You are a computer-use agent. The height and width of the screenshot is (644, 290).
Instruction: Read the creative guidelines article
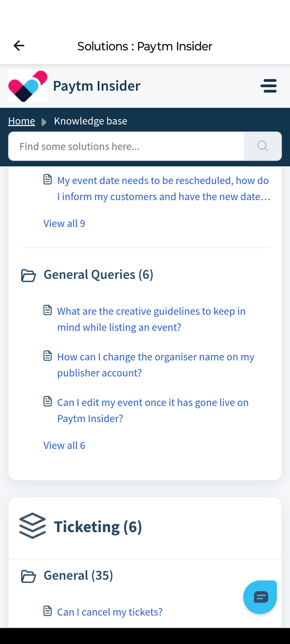click(151, 319)
